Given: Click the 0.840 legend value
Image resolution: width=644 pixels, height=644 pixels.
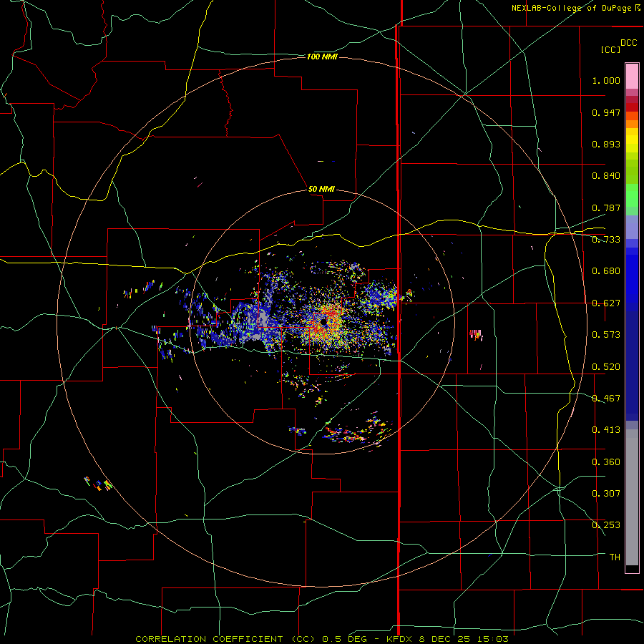Looking at the screenshot, I should pyautogui.click(x=606, y=176).
